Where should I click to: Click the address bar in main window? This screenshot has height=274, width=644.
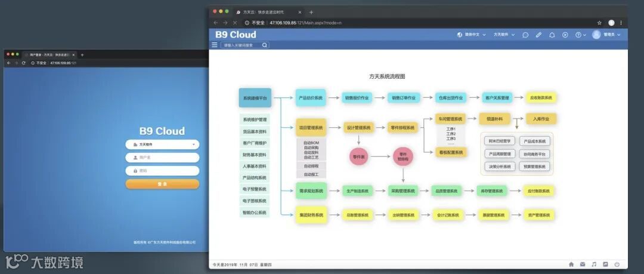(x=419, y=23)
